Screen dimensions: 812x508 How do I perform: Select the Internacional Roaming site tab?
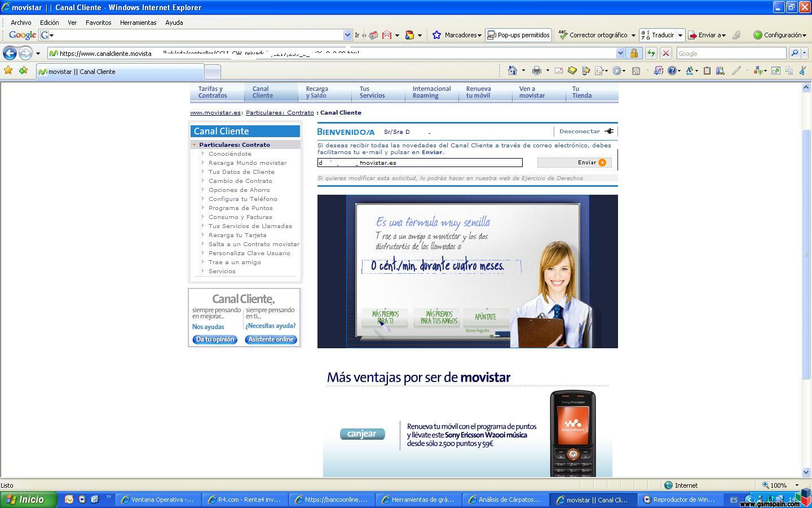pos(431,92)
